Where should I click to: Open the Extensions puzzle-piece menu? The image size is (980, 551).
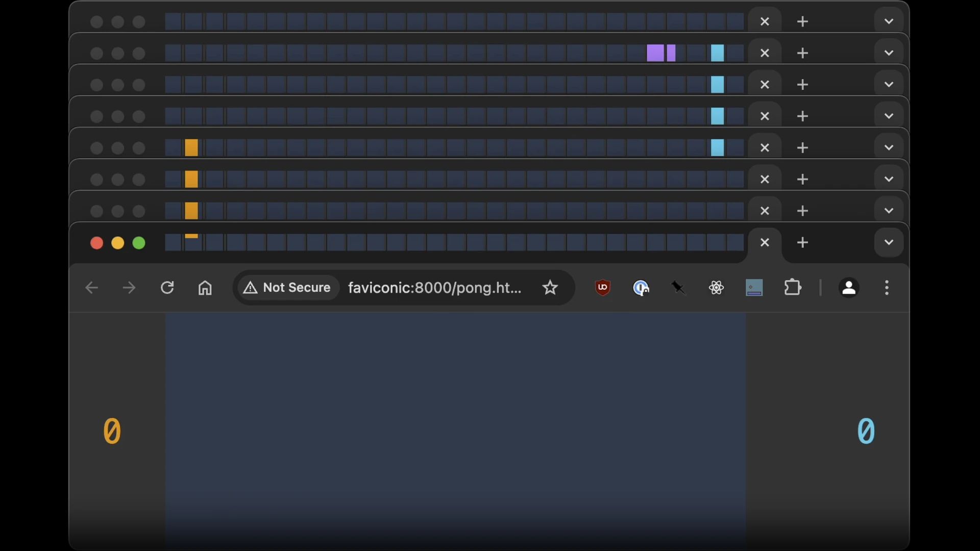(793, 288)
